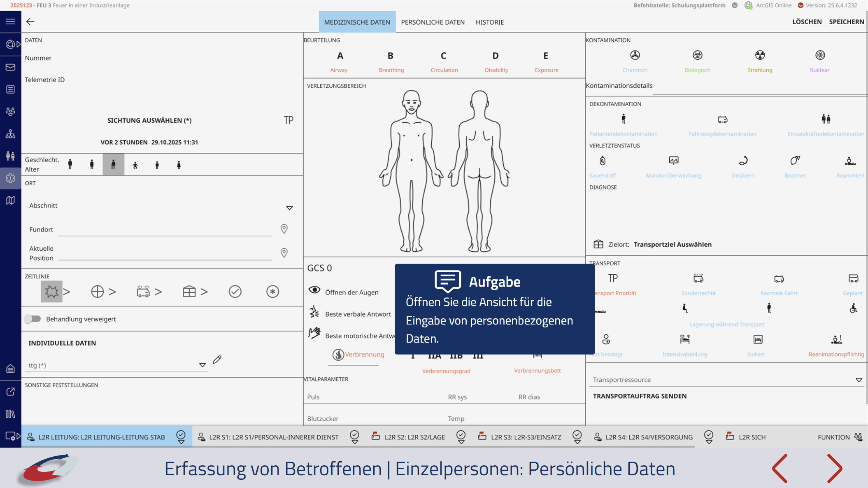Toggle the Isoliert transport option
This screenshot has height=488, width=868.
757,340
